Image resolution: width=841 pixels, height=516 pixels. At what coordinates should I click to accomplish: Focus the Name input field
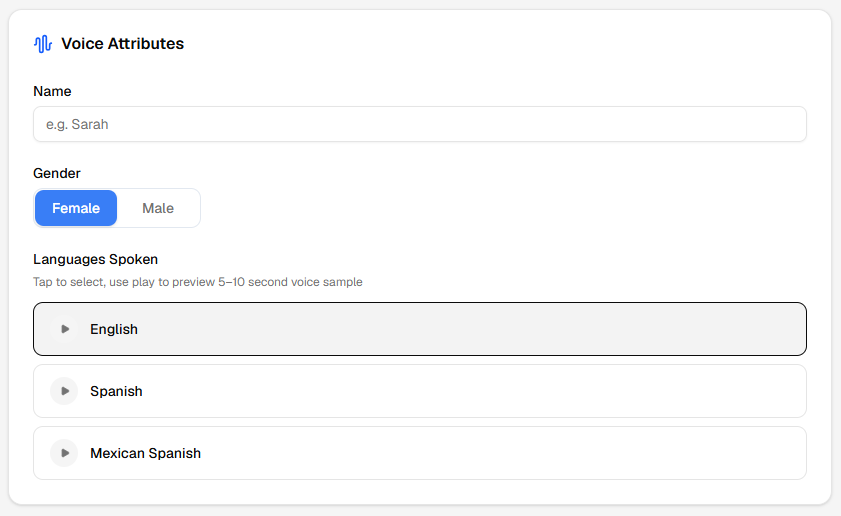[x=420, y=125]
